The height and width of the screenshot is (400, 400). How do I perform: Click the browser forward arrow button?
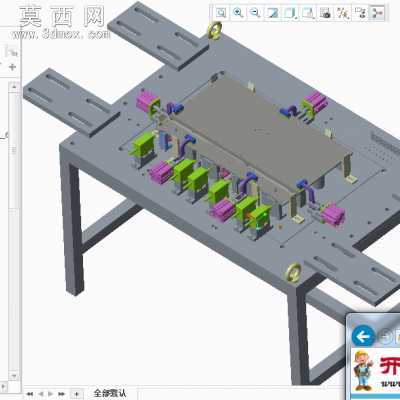pyautogui.click(x=385, y=337)
